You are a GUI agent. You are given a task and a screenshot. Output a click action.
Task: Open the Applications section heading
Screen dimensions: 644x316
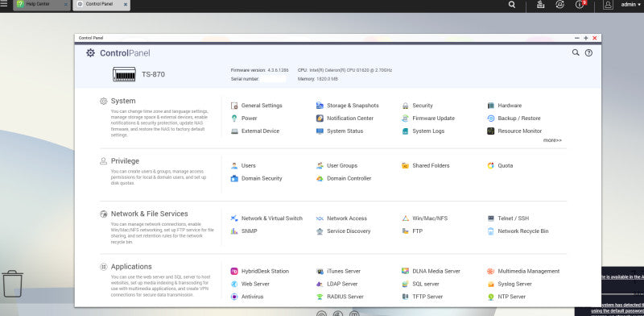click(131, 267)
